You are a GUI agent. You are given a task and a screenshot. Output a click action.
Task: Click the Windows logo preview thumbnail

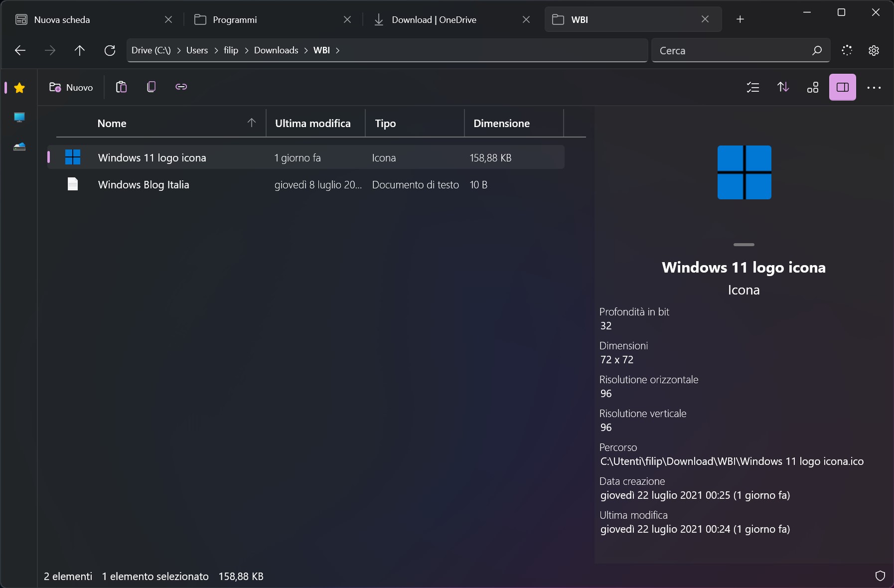[x=744, y=172]
